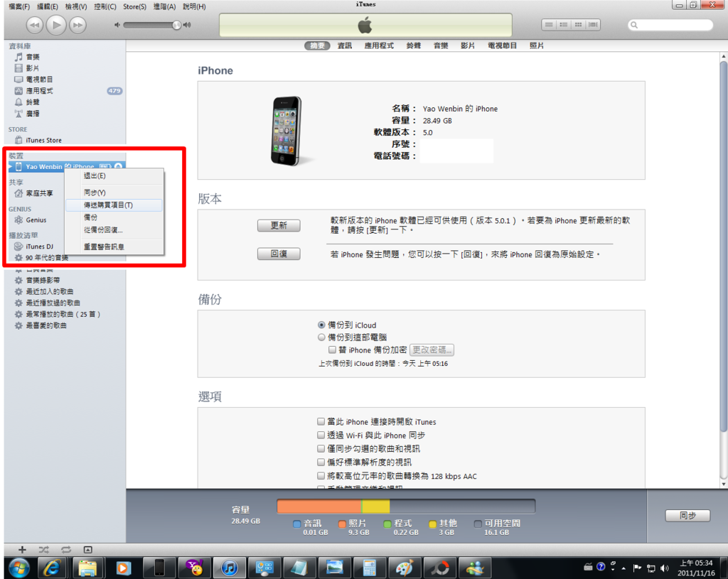Click the orange 照片 capacity bar segment
Viewport: 728px width, 579px height.
tap(319, 506)
